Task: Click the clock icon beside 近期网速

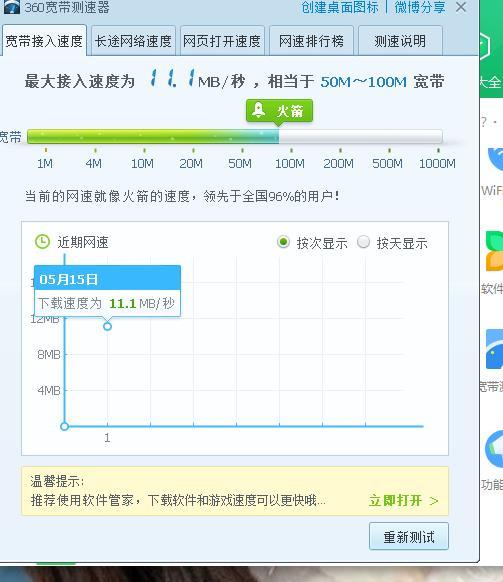Action: [x=42, y=242]
